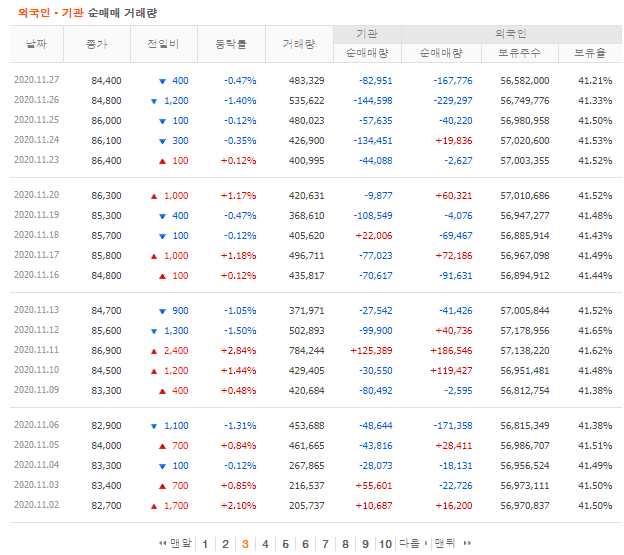Select the date 2020.11.06
Screen dimensions: 624x555
click(36, 425)
